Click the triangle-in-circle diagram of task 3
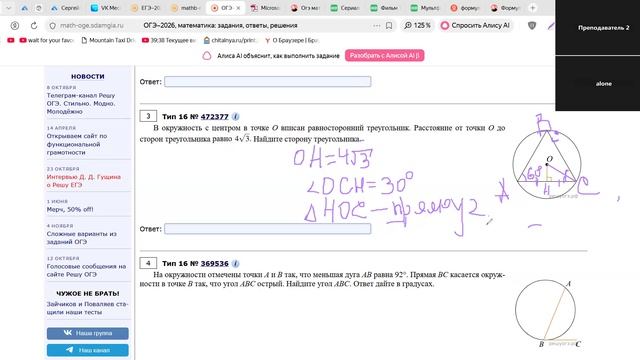The image size is (640, 360). coord(547,164)
